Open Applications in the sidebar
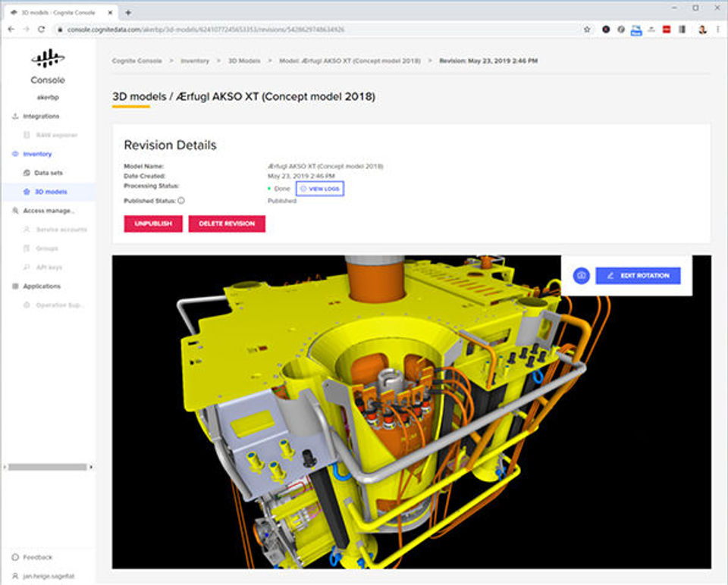 point(42,286)
